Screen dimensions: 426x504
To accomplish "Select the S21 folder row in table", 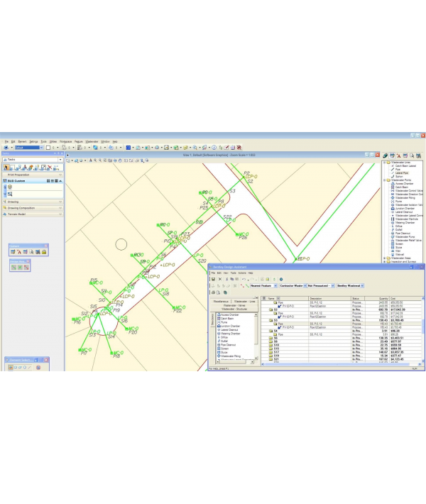I will click(x=341, y=359).
